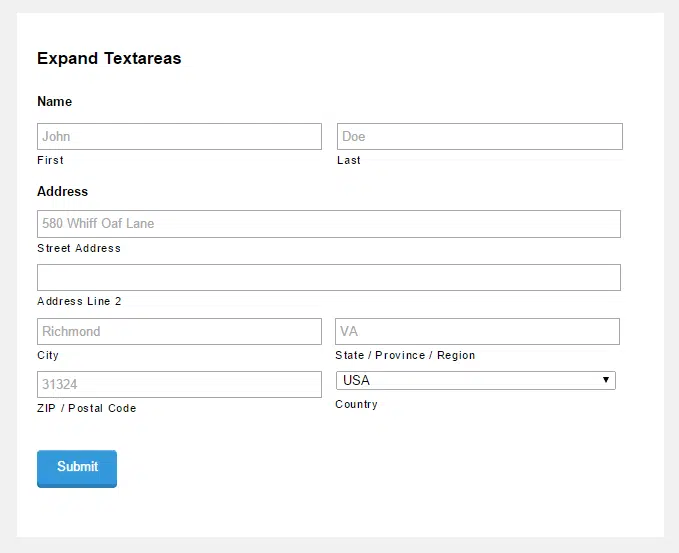The image size is (679, 553).
Task: Click the First label under name field
Action: point(50,160)
